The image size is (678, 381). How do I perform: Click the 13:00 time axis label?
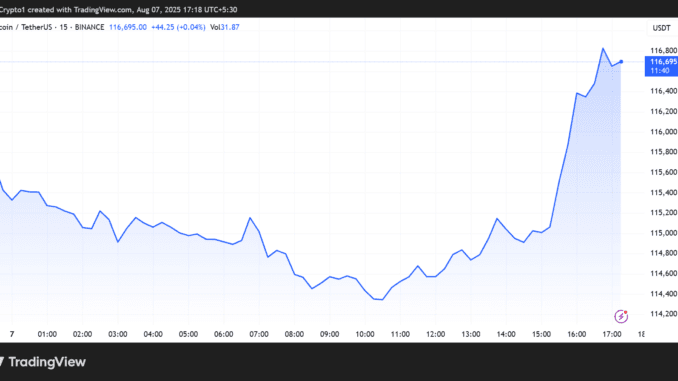point(471,334)
